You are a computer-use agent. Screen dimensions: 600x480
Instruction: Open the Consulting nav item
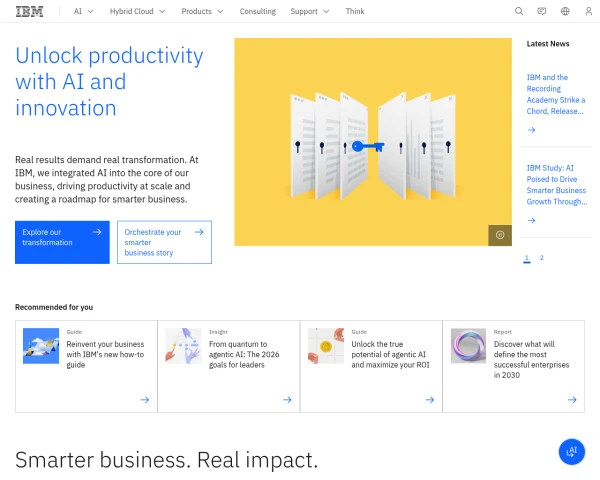(258, 11)
